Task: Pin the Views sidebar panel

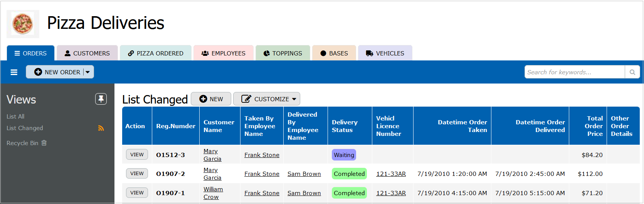Action: pos(101,99)
